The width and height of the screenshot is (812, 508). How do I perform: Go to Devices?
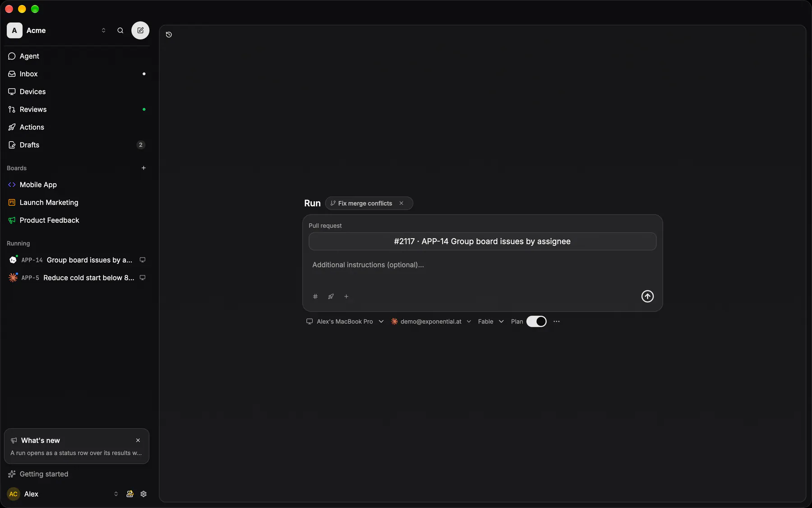pos(77,92)
